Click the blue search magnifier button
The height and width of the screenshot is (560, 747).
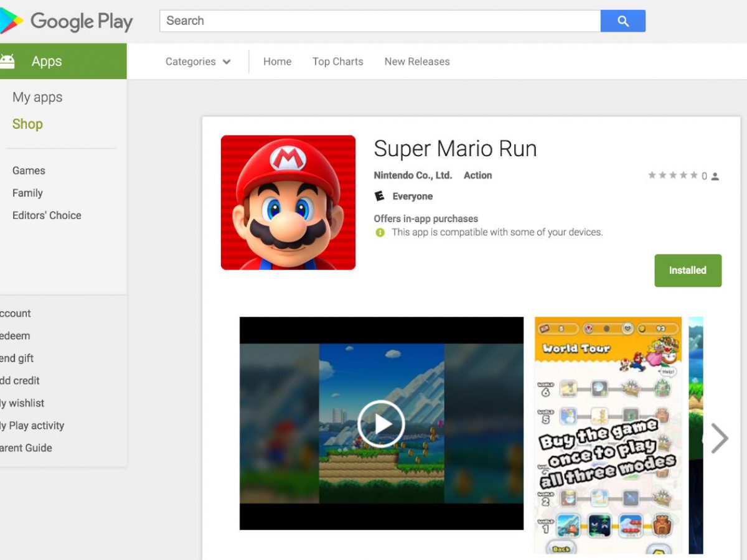click(622, 21)
